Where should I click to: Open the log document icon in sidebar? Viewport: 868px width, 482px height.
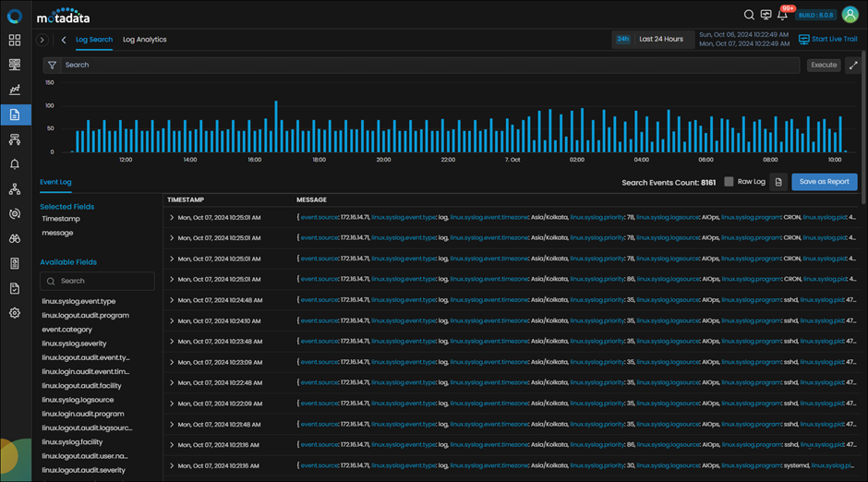point(15,114)
